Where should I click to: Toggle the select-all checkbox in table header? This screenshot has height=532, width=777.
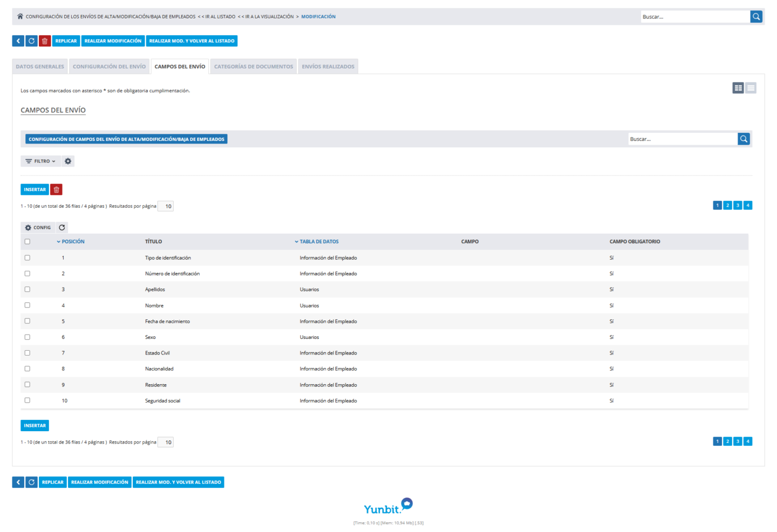tap(28, 242)
